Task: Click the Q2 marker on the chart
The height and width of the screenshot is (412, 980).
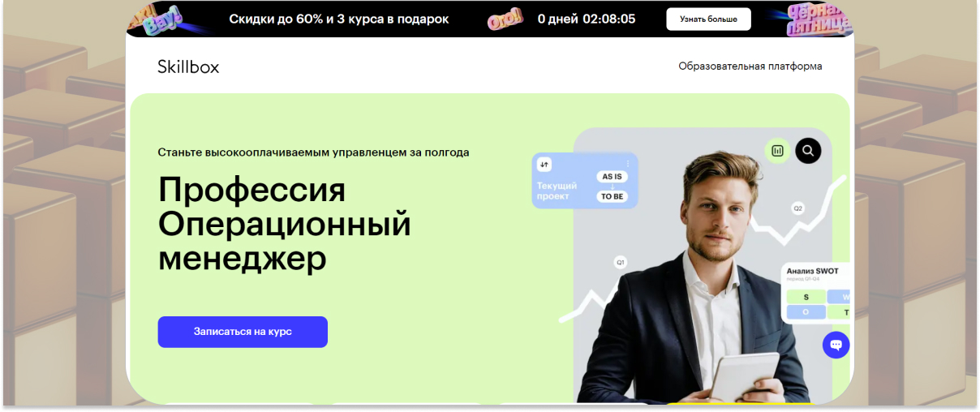Action: tap(798, 208)
